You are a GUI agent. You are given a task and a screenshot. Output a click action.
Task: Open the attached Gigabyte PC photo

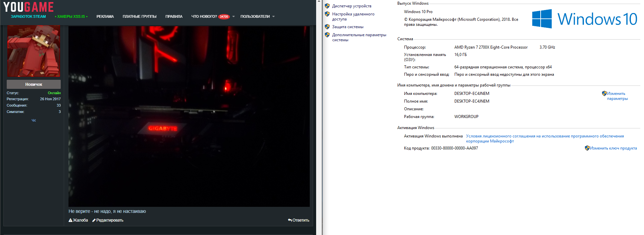pyautogui.click(x=189, y=116)
